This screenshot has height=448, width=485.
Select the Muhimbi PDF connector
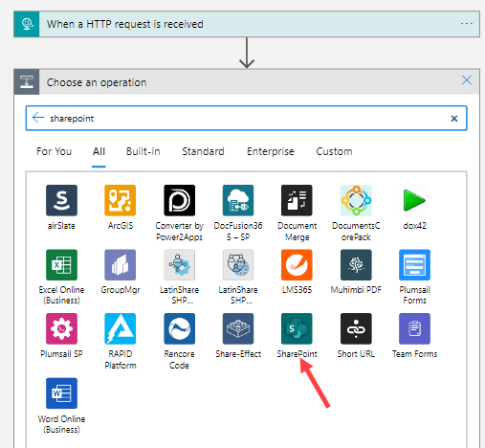click(x=356, y=265)
